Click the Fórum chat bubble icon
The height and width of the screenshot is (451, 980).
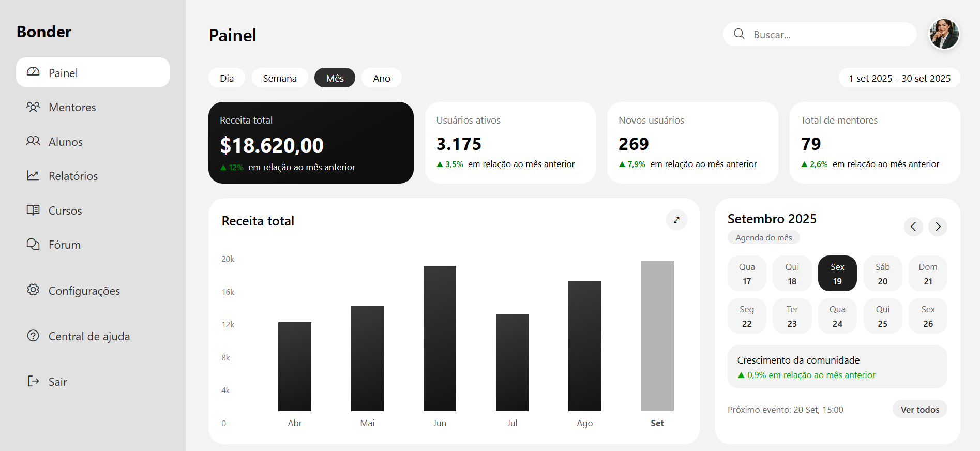click(33, 244)
